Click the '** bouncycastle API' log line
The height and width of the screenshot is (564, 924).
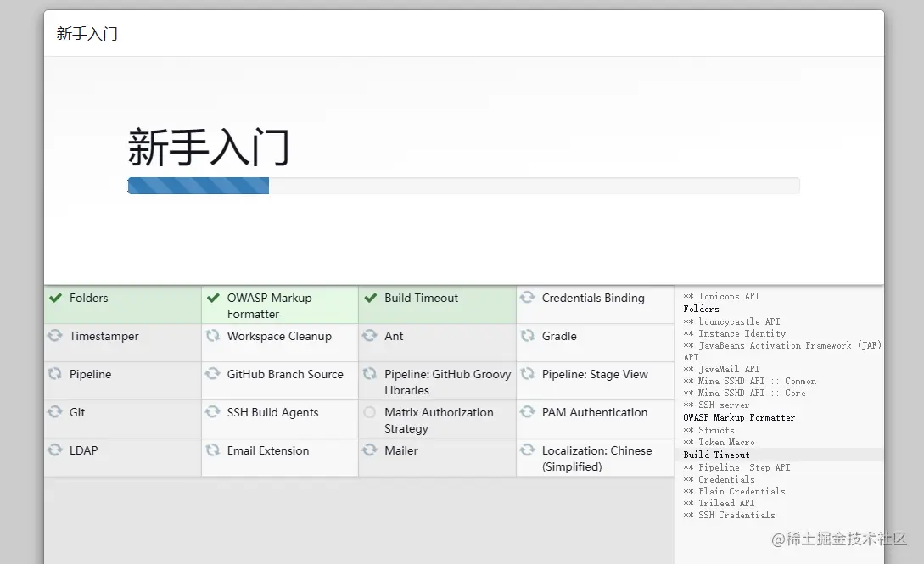tap(732, 321)
